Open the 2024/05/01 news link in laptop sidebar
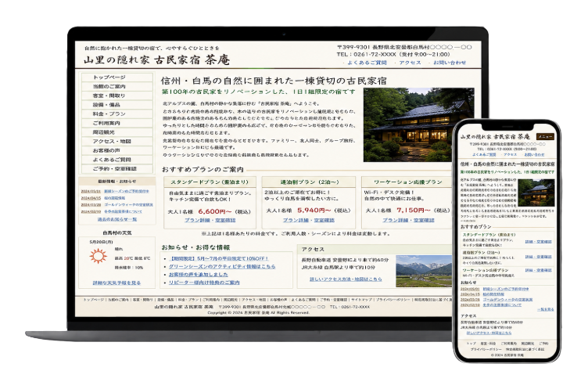This screenshot has height=389, width=588. (127, 192)
